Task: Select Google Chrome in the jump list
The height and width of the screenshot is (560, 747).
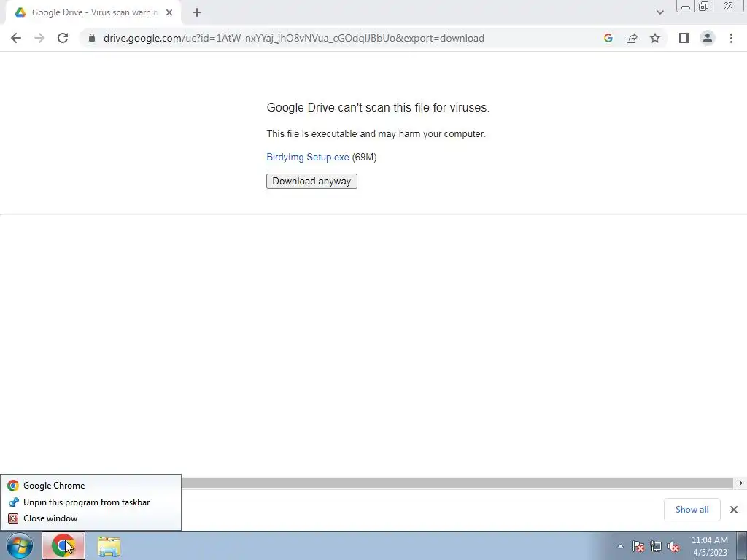Action: (x=90, y=485)
